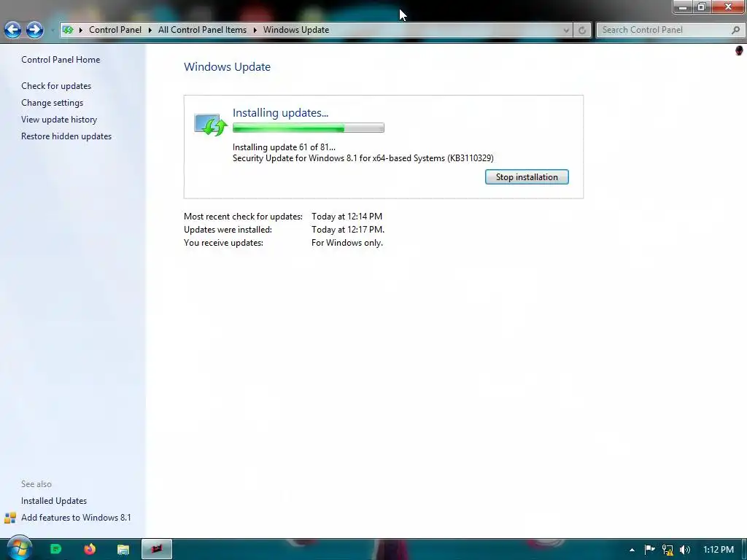Screen dimensions: 747x560
Task: Click the Show desktop strip beside the clock
Action: tap(743, 550)
